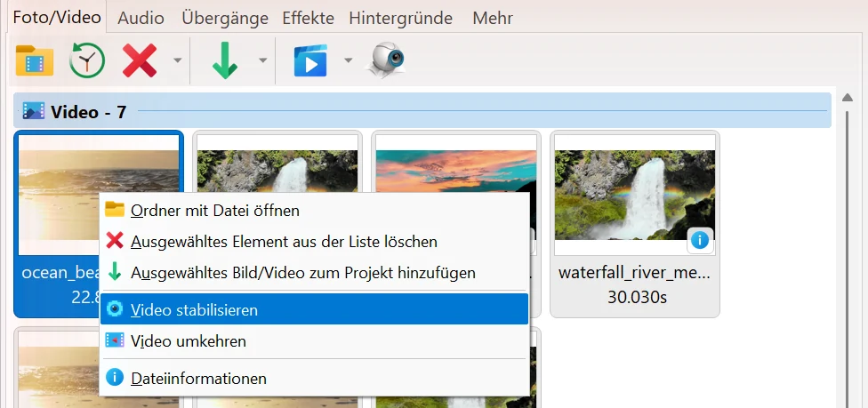868x408 pixels.
Task: Click the waterfall_river_me... file name
Action: click(635, 273)
